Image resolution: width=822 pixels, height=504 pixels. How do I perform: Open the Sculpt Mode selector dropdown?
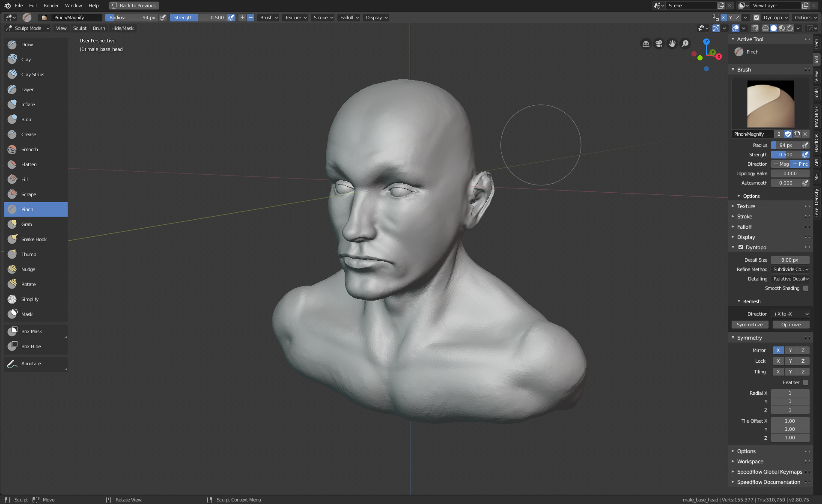(x=28, y=28)
